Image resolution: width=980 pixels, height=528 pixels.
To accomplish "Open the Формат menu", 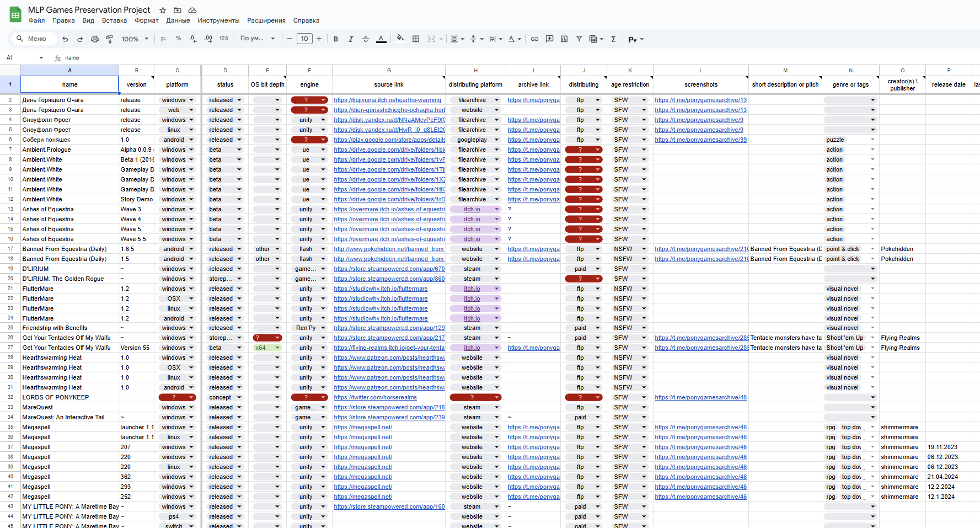I will pos(147,20).
